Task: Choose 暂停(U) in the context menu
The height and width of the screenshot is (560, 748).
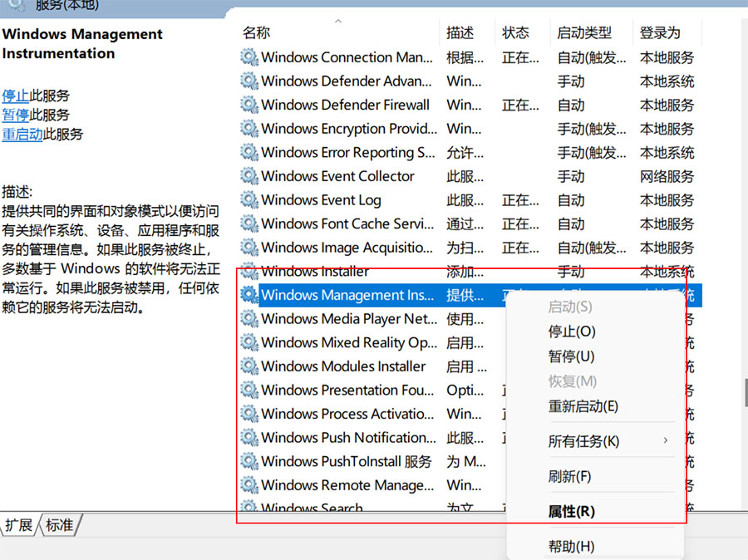Action: click(571, 356)
